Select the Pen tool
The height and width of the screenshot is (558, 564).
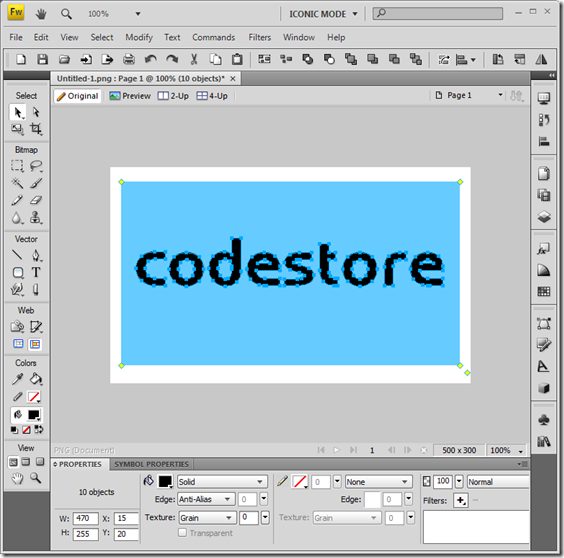tap(36, 255)
